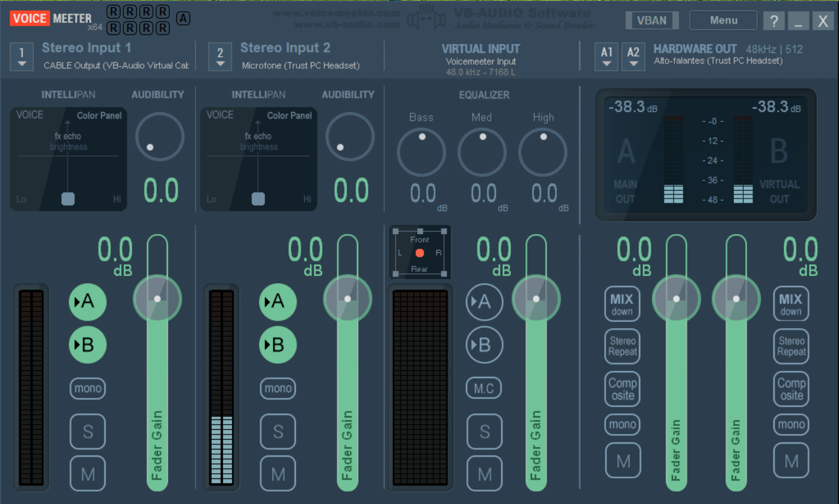839x504 pixels.
Task: Click the Voicemeeter logo
Action: click(x=51, y=19)
